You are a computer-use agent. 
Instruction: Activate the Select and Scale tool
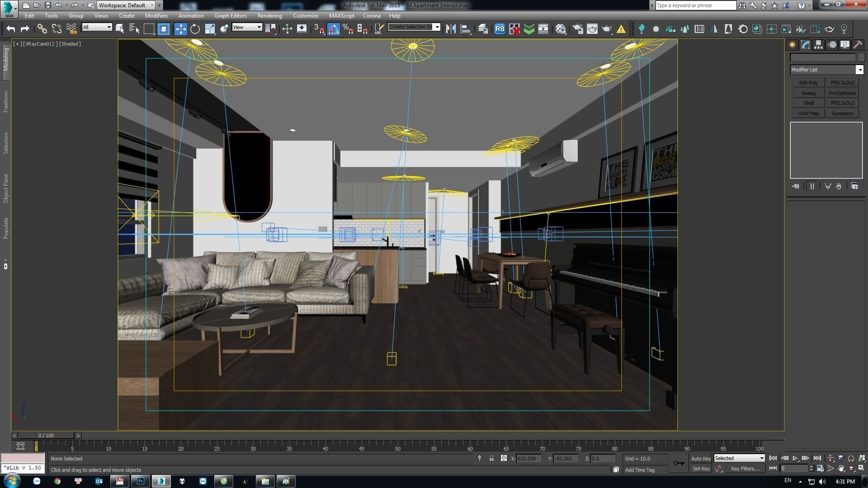[x=210, y=29]
